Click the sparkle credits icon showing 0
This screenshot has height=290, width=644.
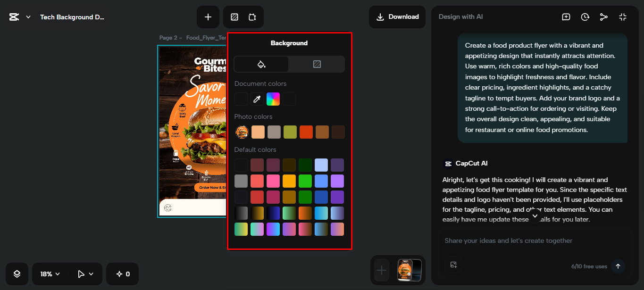(122, 273)
